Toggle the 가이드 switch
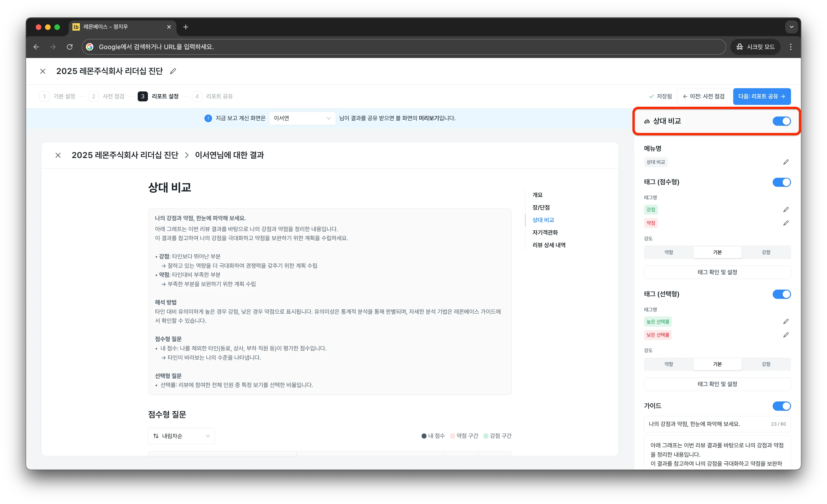The width and height of the screenshot is (827, 504). (781, 406)
